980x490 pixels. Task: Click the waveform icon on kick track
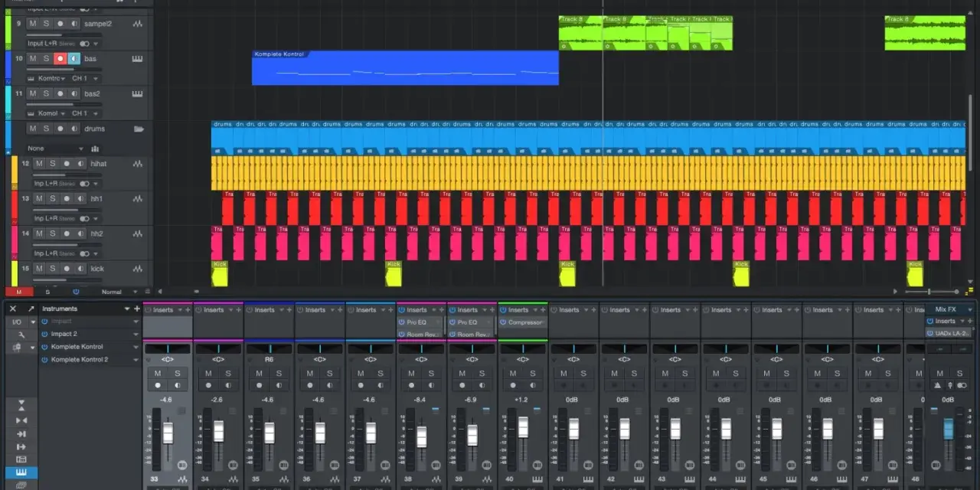click(x=138, y=269)
